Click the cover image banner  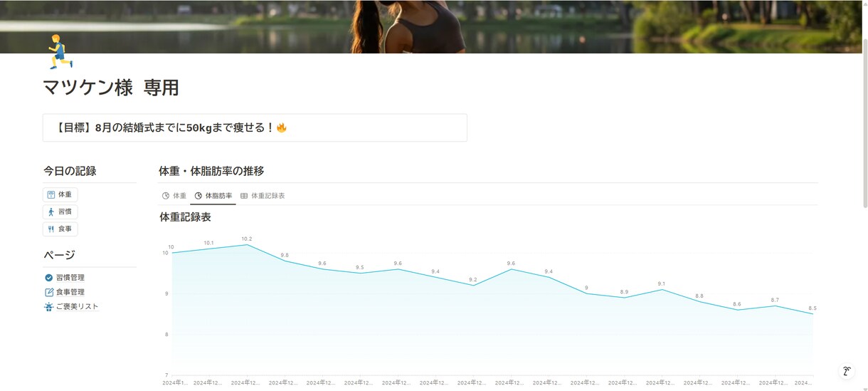pyautogui.click(x=431, y=26)
